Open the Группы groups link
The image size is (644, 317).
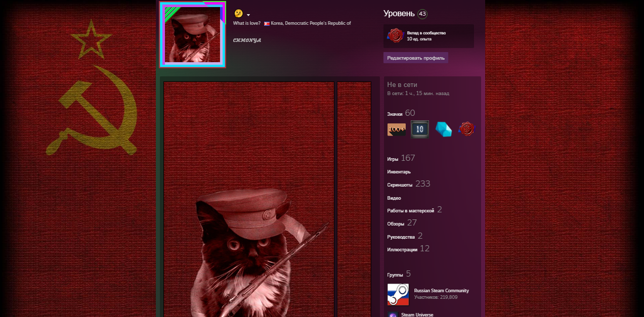tap(395, 275)
